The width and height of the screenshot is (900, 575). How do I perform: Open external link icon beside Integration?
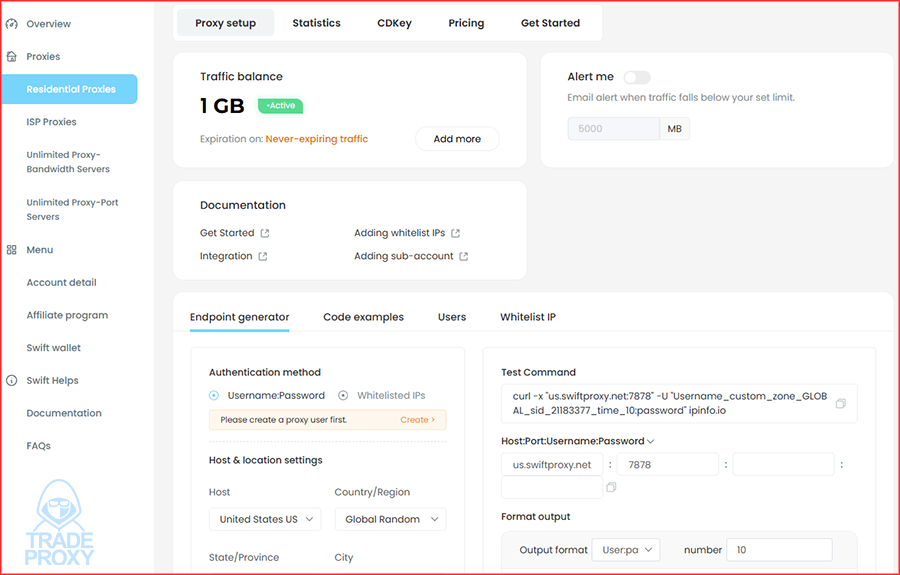tap(263, 256)
